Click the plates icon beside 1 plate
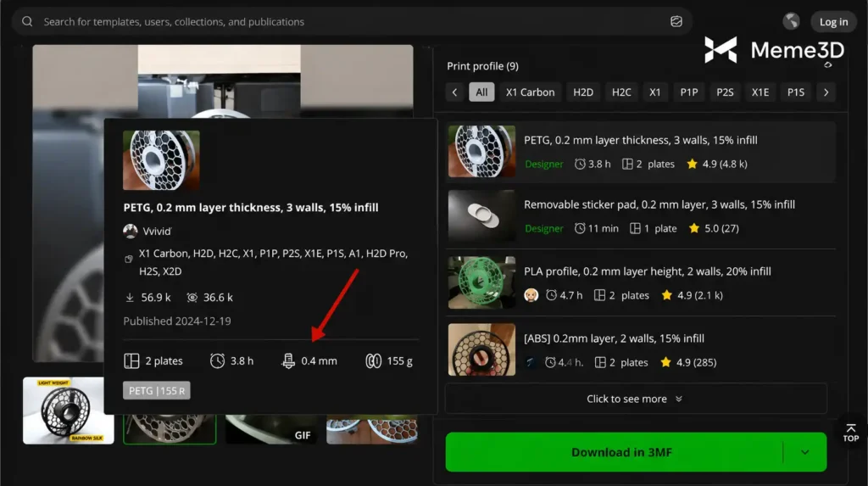The image size is (868, 486). 635,228
